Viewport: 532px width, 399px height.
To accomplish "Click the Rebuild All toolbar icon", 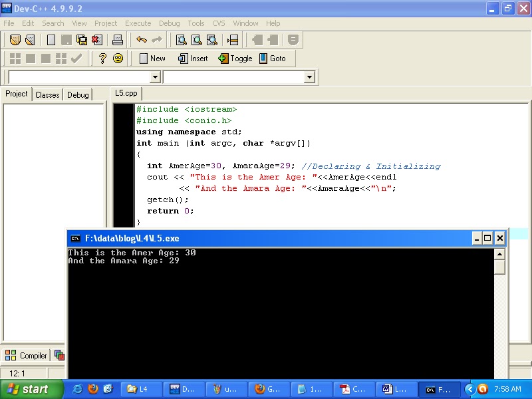I will click(60, 58).
